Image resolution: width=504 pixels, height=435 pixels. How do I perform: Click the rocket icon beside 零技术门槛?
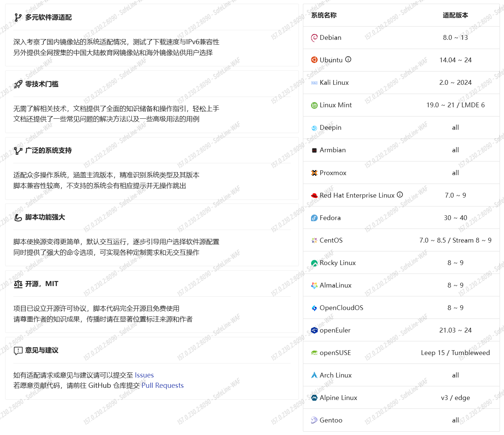18,84
